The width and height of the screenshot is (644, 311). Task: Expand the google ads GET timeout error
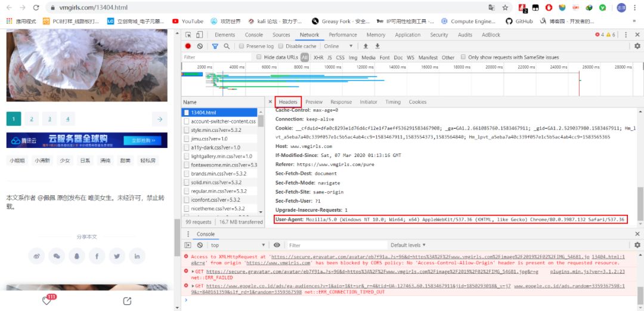[193, 285]
